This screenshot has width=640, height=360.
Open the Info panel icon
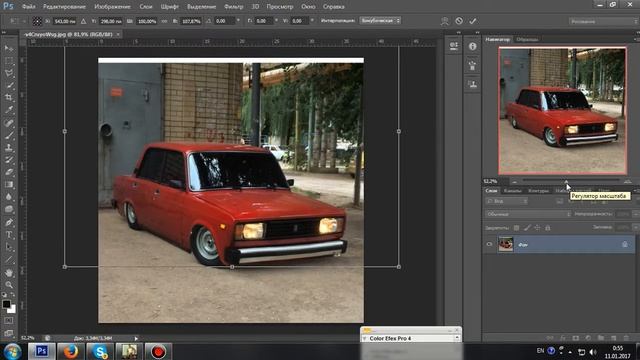[x=472, y=47]
